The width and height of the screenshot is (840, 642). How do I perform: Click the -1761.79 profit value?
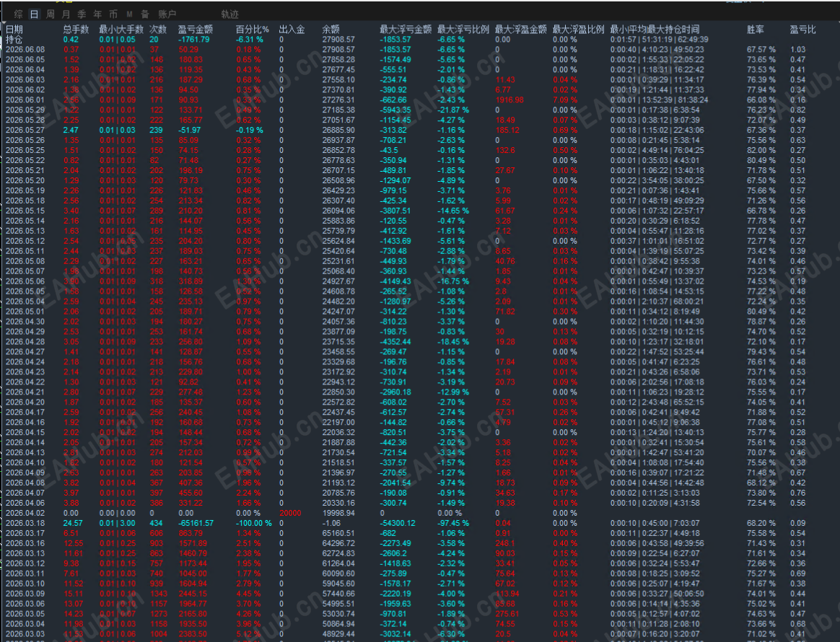tap(194, 40)
